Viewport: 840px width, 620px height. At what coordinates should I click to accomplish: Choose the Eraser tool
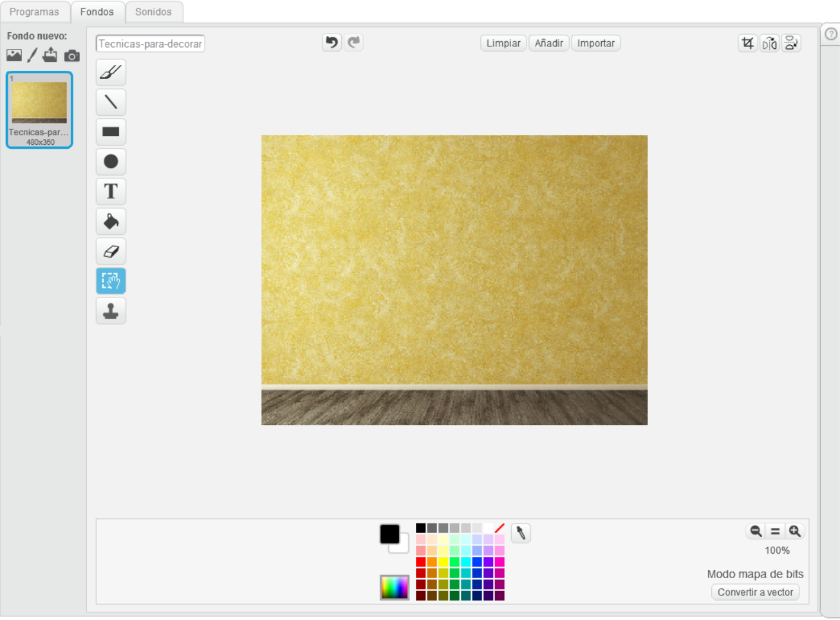click(111, 251)
